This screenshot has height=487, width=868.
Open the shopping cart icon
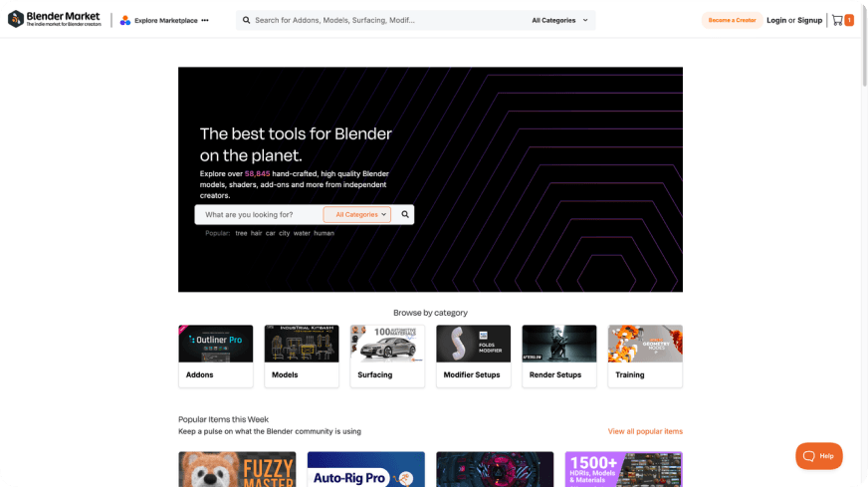tap(837, 21)
